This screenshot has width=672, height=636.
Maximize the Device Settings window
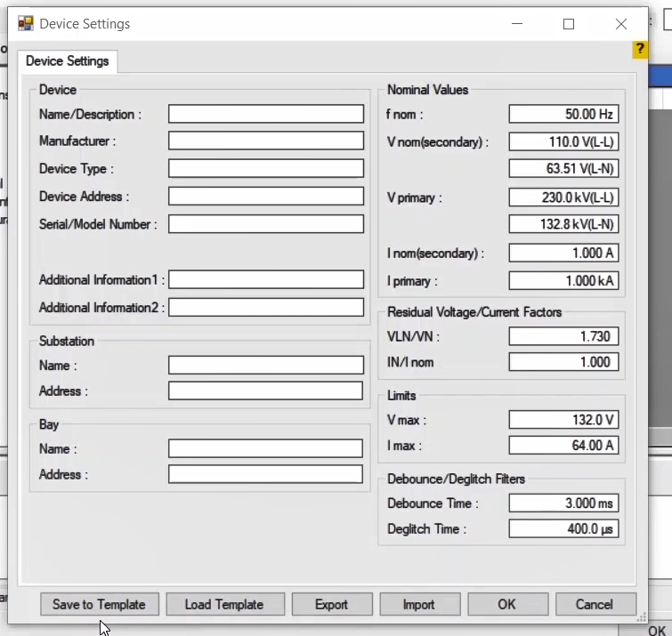[569, 24]
